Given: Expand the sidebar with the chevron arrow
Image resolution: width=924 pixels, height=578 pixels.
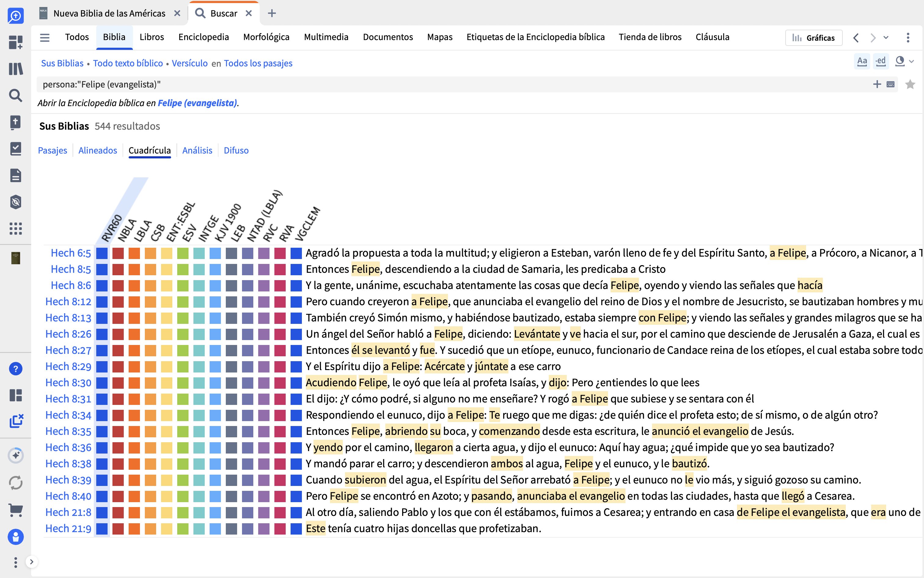Looking at the screenshot, I should [x=32, y=561].
